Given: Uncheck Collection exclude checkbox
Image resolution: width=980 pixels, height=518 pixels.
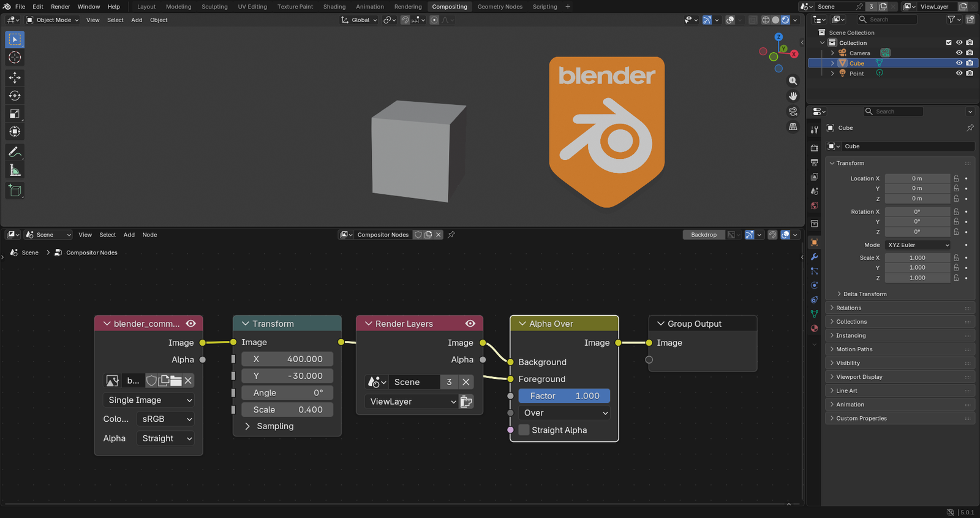Looking at the screenshot, I should (949, 43).
